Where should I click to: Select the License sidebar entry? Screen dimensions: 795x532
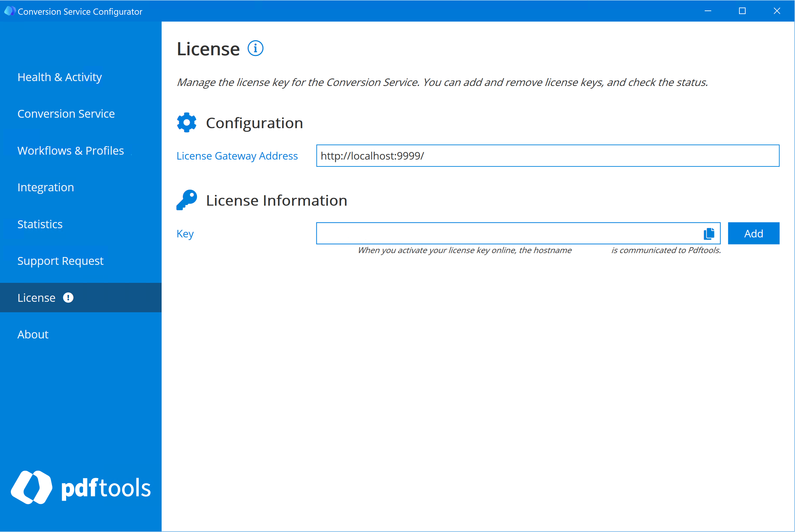tap(37, 298)
